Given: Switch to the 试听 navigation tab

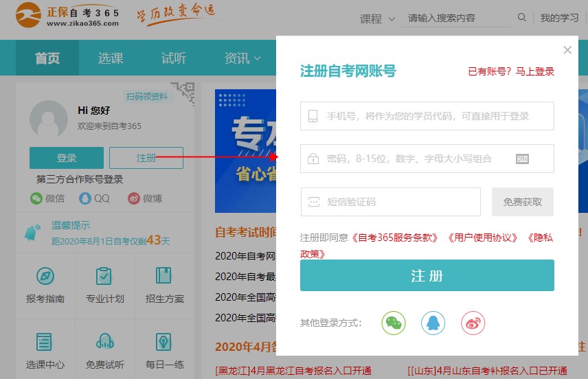Looking at the screenshot, I should pyautogui.click(x=173, y=58).
